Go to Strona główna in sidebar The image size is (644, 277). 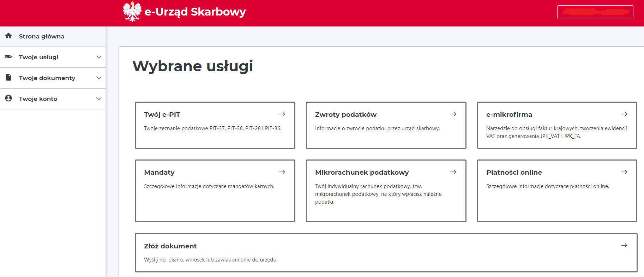click(x=42, y=36)
